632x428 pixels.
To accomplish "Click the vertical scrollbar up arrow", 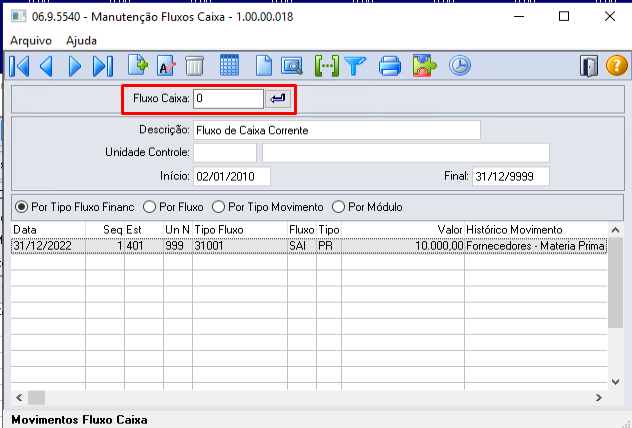I will tap(615, 230).
